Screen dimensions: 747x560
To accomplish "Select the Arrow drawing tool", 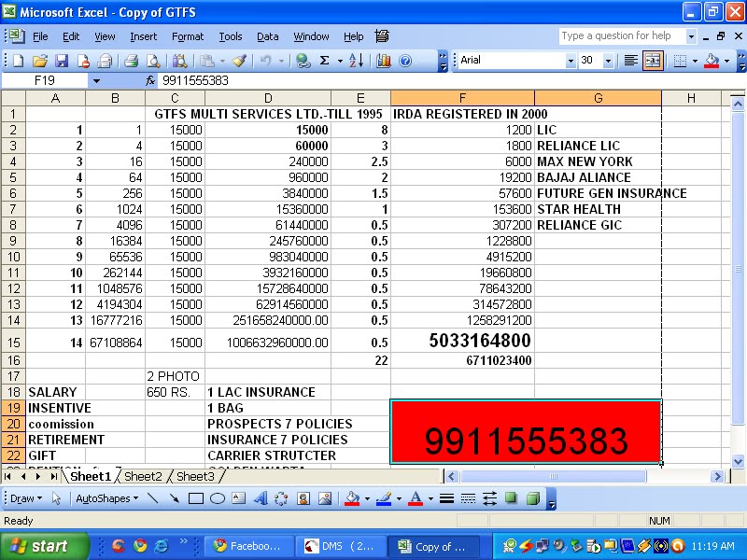I will [x=174, y=498].
